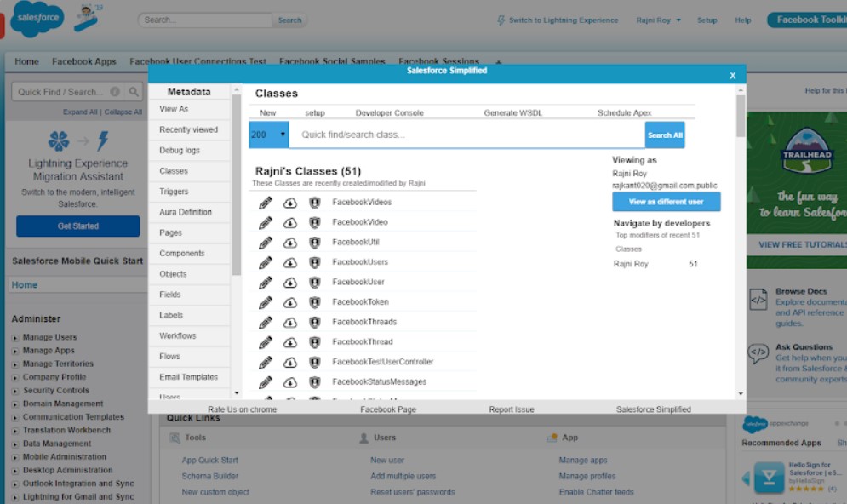Image resolution: width=847 pixels, height=504 pixels.
Task: Click the shield icon for FacebookUtil
Action: tap(314, 243)
